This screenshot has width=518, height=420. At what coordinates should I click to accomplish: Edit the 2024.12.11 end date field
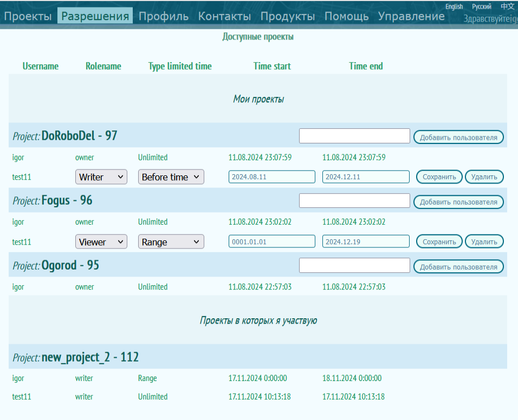[x=366, y=177]
